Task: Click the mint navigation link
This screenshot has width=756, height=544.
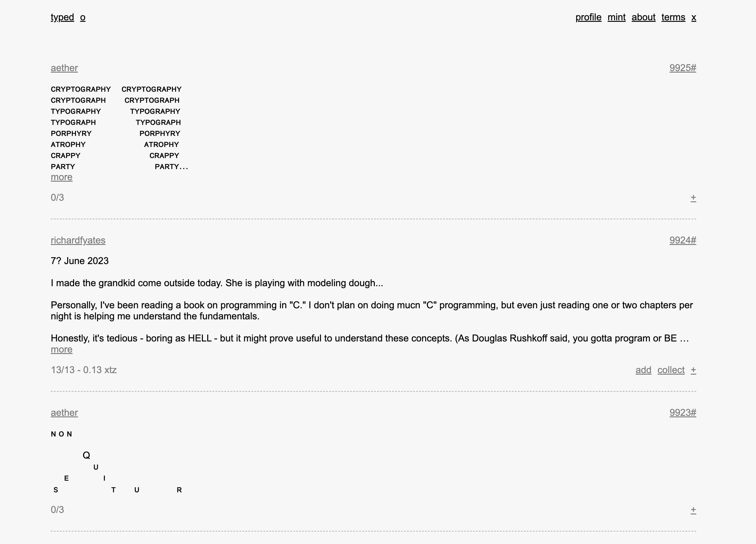Action: (x=617, y=17)
